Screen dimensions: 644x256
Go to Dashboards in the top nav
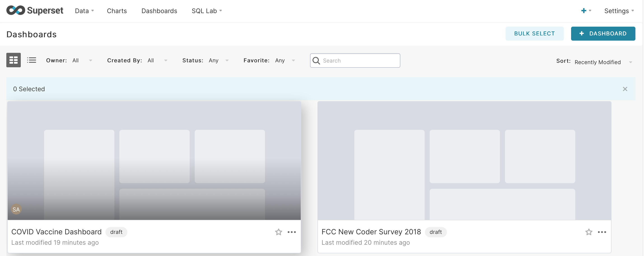(x=159, y=11)
